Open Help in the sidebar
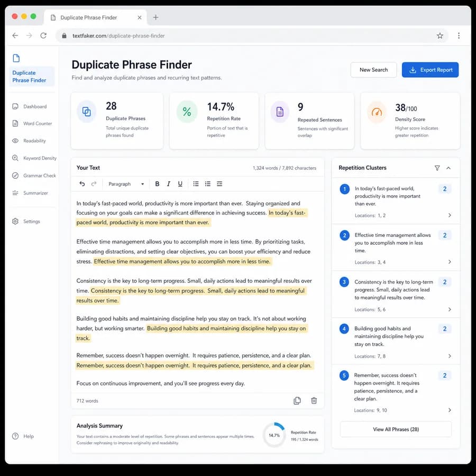 (x=23, y=436)
